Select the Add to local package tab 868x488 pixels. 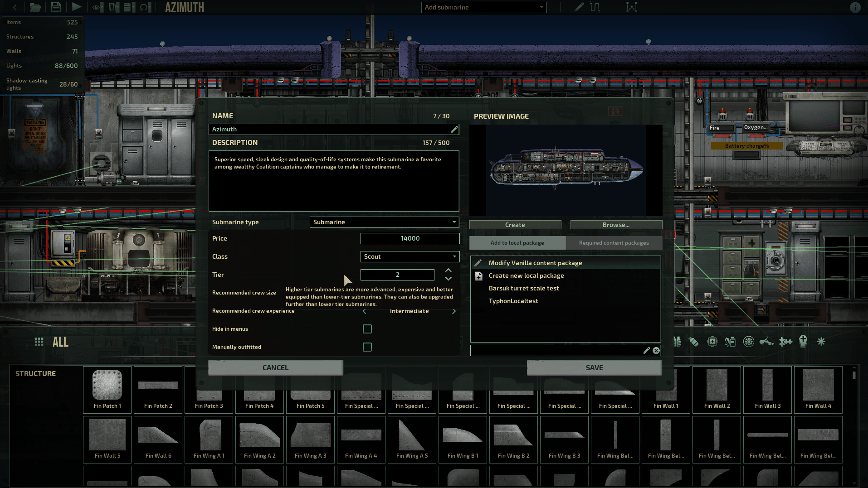517,242
